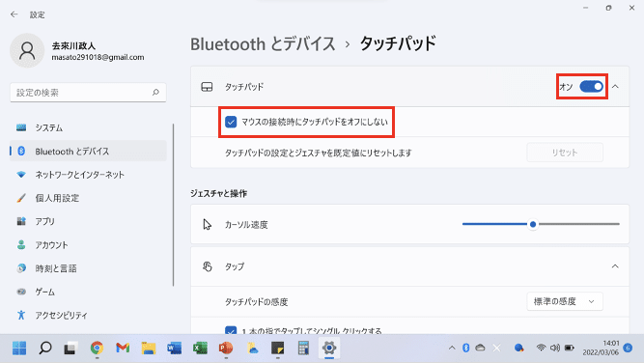The width and height of the screenshot is (644, 363).
Task: Uncheck マウスの接続時にタッチパッドをオフにしない
Action: click(x=231, y=122)
